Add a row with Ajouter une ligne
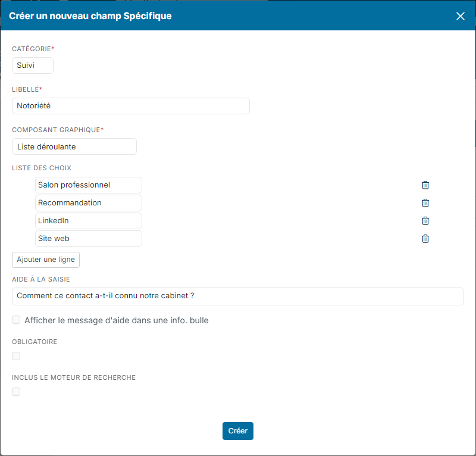The width and height of the screenshot is (476, 456). tap(46, 260)
